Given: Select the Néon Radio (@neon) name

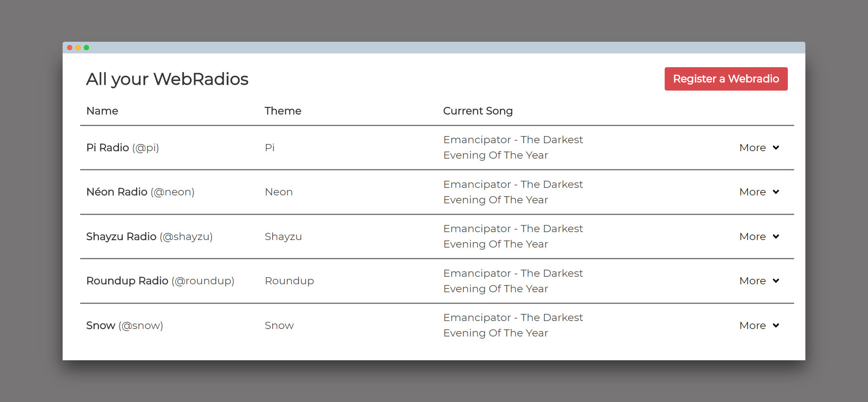Looking at the screenshot, I should pos(140,192).
